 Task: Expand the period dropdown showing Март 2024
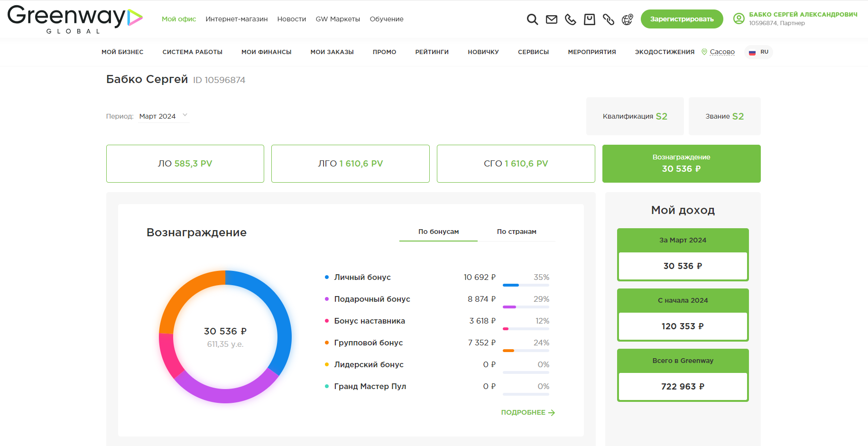point(164,116)
